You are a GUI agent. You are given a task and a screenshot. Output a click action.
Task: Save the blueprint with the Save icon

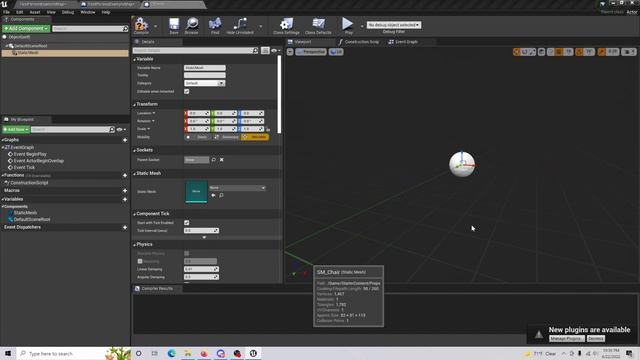pos(174,26)
